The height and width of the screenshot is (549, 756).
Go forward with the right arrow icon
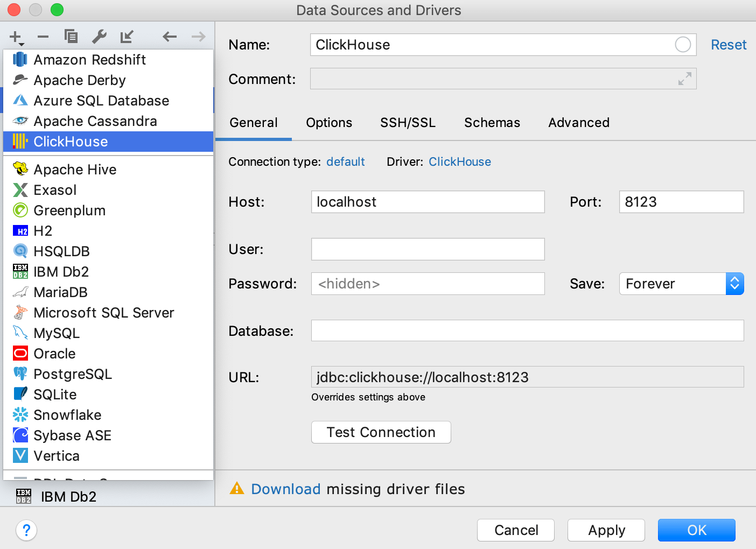[199, 37]
